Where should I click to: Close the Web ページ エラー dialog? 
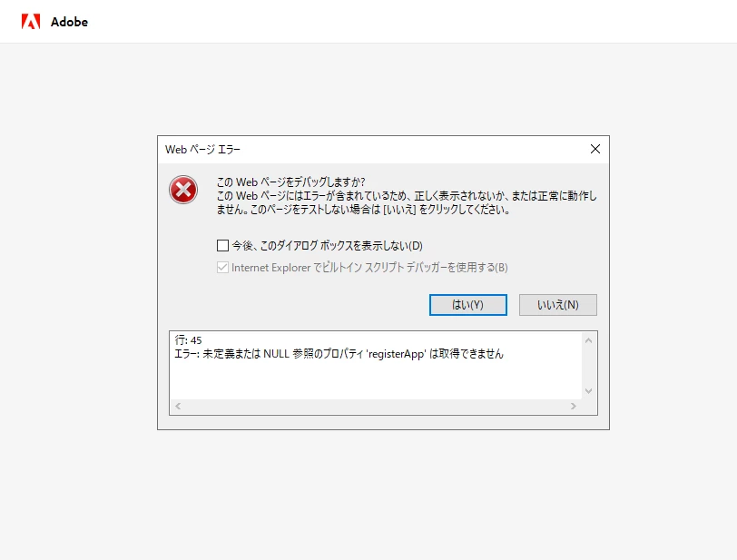[x=595, y=149]
